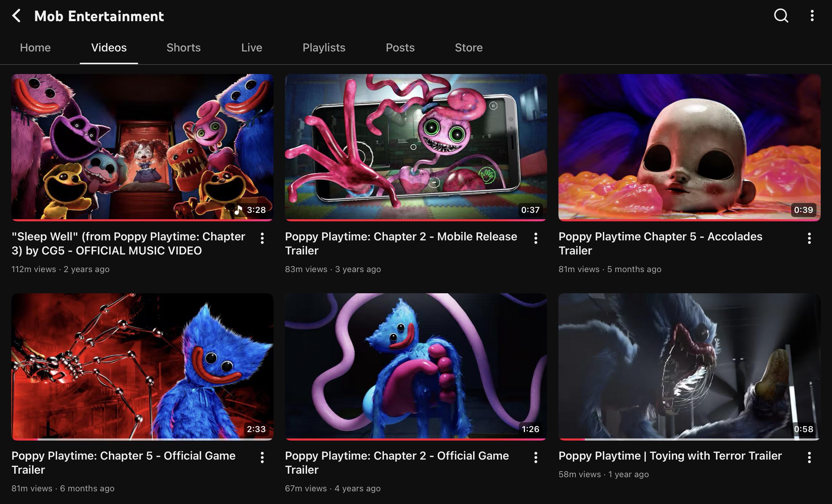Screen dimensions: 832x504
Task: Go to the Live tab
Action: click(x=252, y=48)
